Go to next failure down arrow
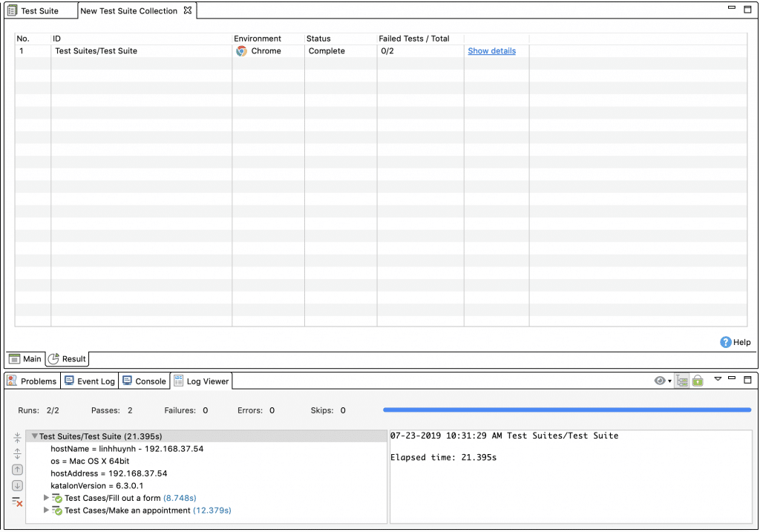 [18, 485]
